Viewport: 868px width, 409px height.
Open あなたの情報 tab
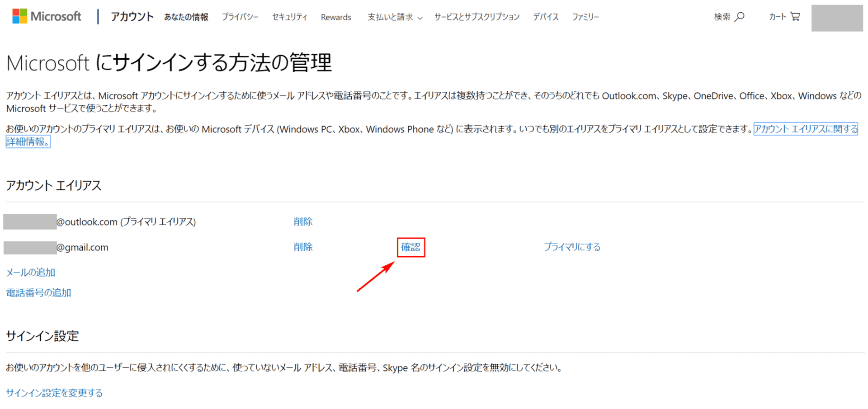click(186, 17)
